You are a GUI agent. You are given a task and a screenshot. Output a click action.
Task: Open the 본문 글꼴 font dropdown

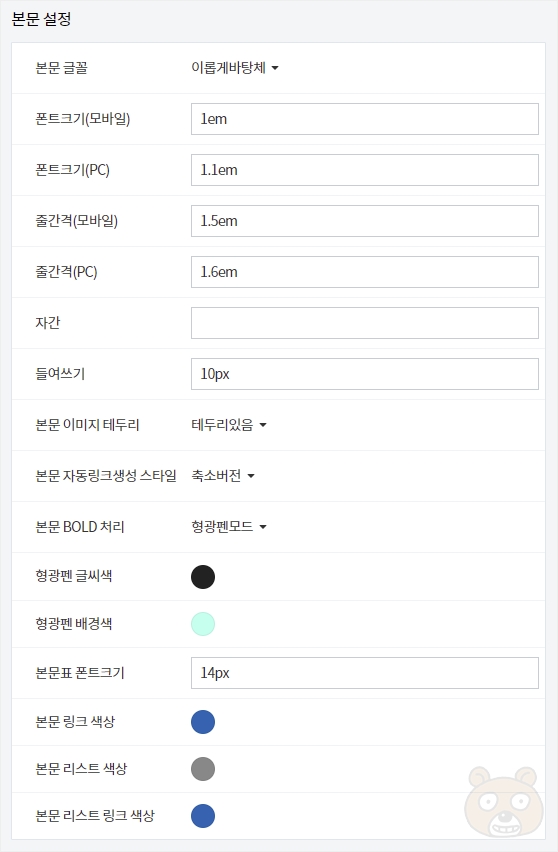234,68
